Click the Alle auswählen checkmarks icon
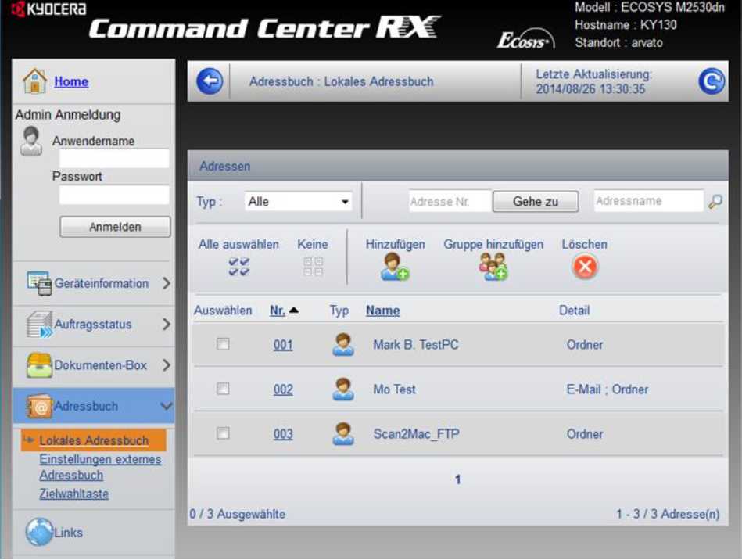This screenshot has height=560, width=742. point(238,267)
